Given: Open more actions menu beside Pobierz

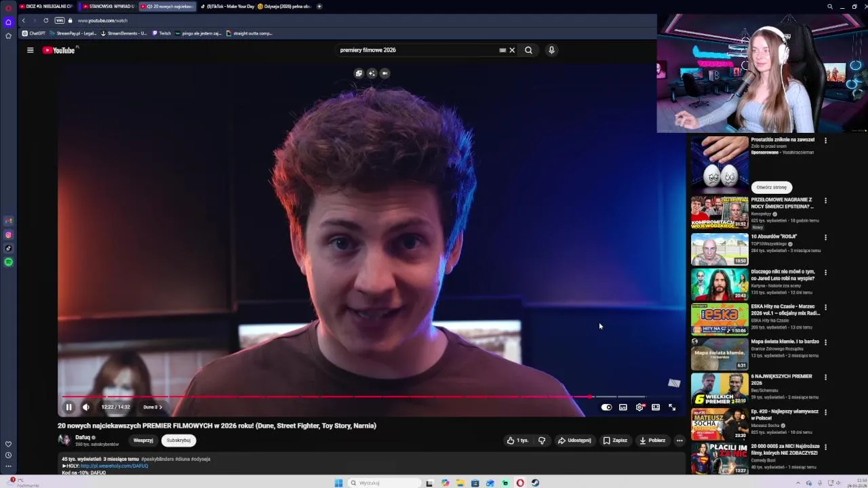Looking at the screenshot, I should (x=679, y=441).
